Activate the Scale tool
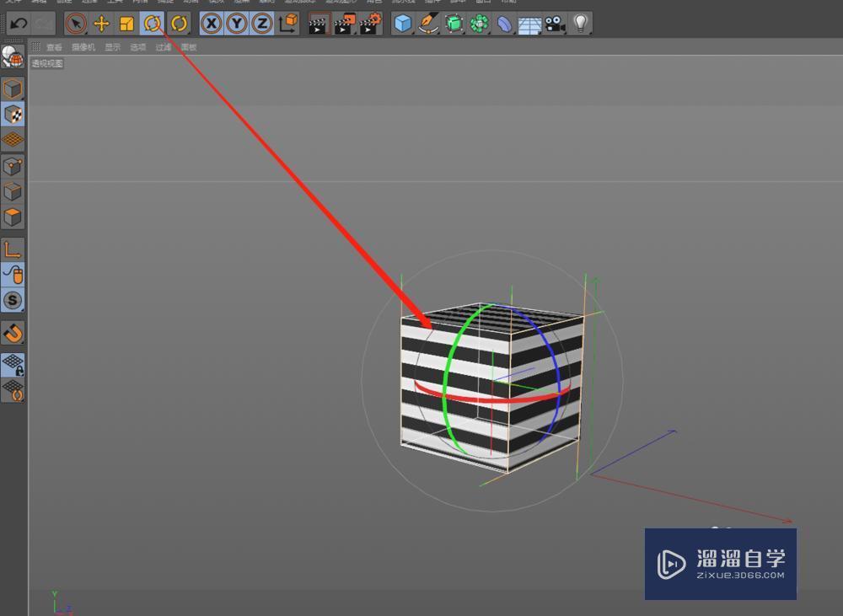The width and height of the screenshot is (843, 616). 127,24
